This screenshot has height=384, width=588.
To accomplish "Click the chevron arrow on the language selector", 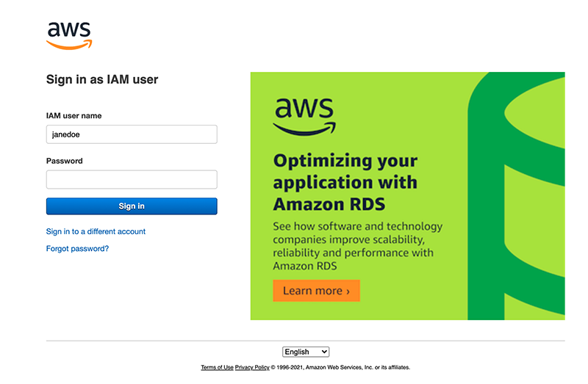I will pyautogui.click(x=325, y=352).
